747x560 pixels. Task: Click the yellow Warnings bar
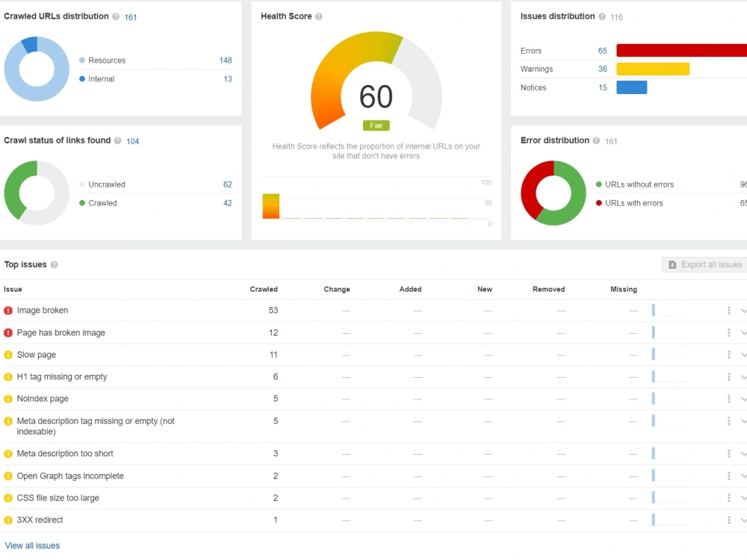[x=653, y=69]
